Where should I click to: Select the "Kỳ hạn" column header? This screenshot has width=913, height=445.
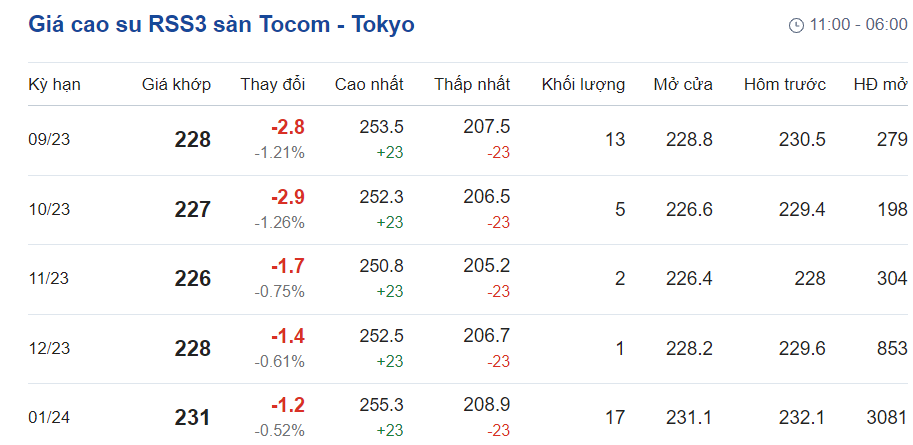point(54,85)
